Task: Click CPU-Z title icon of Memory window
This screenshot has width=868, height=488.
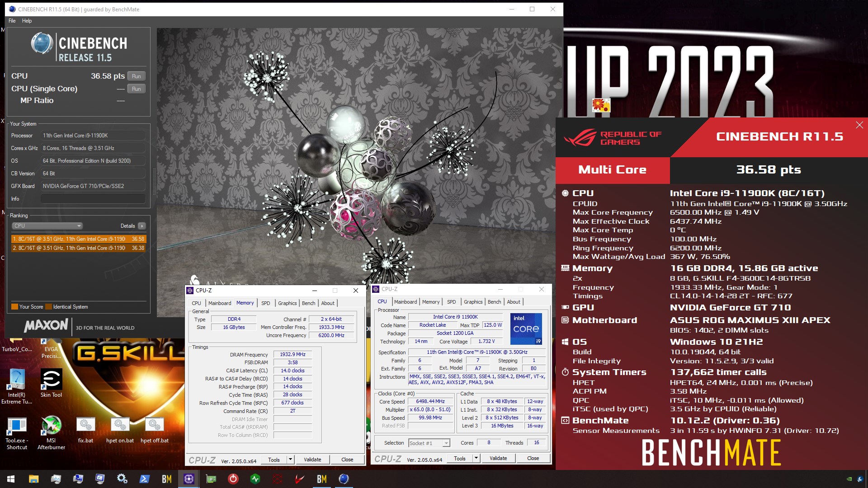Action: (190, 291)
